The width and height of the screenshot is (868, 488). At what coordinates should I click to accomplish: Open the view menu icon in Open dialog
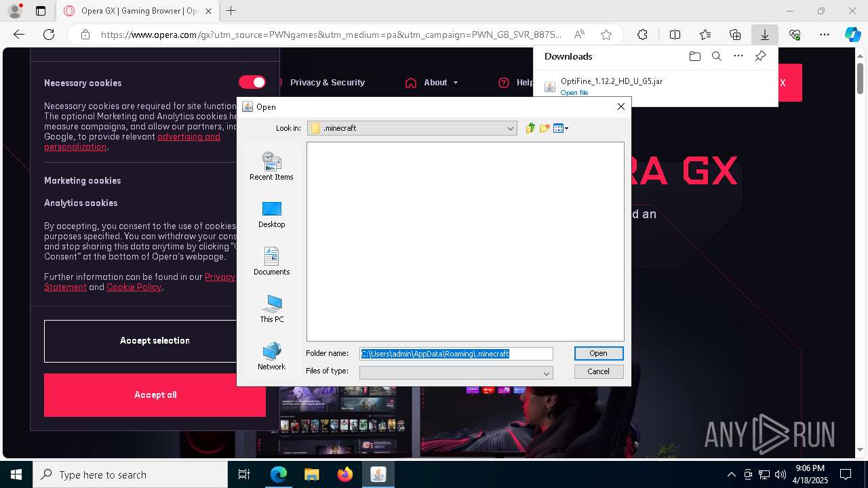[x=561, y=128]
